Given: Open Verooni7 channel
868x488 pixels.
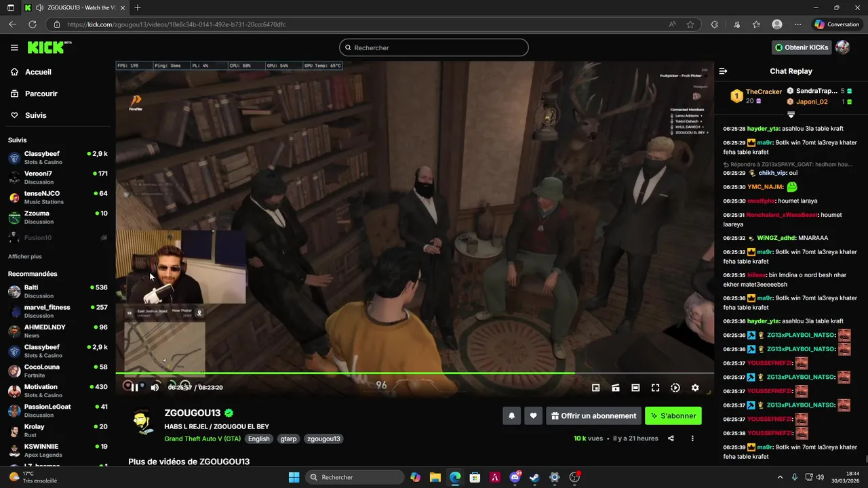Looking at the screenshot, I should (58, 177).
